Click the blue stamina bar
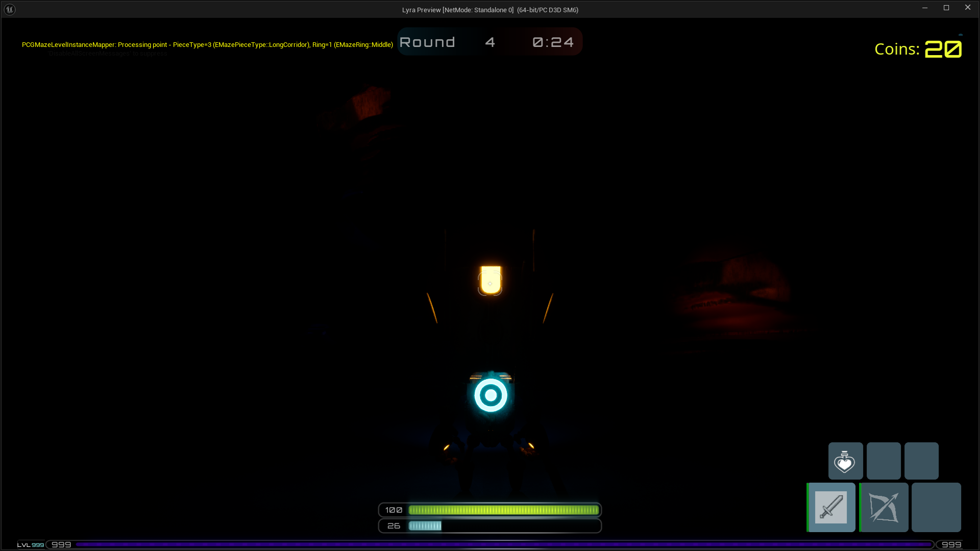 [x=425, y=525]
